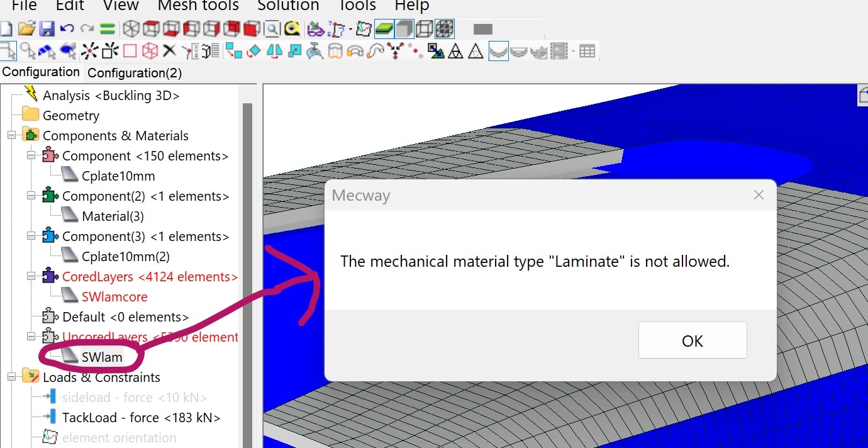This screenshot has height=448, width=868.
Task: Collapse the Loads & Constraints node
Action: click(11, 377)
